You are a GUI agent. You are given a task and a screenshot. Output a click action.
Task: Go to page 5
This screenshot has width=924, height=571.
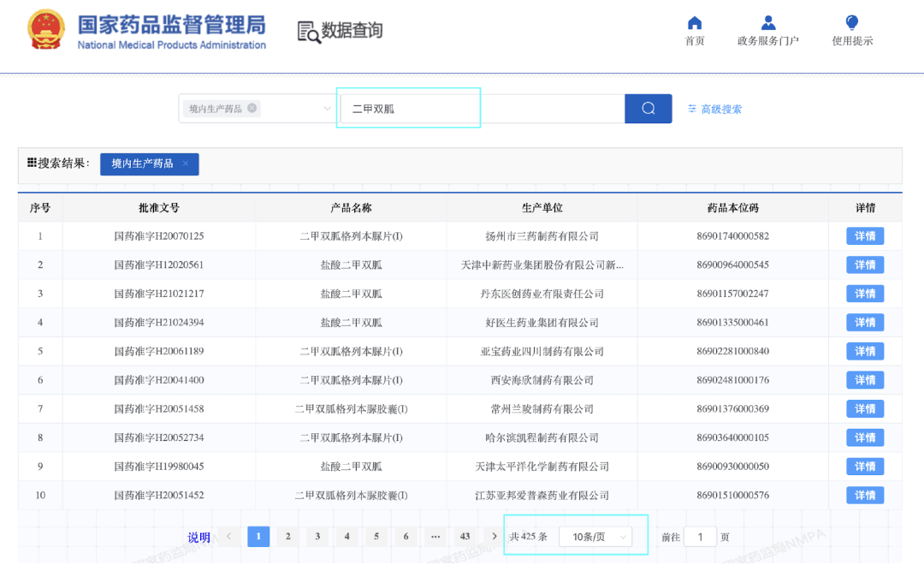376,536
